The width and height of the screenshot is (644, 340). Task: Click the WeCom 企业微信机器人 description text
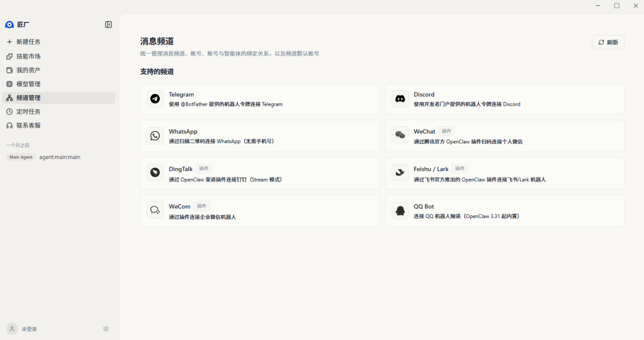(x=202, y=216)
